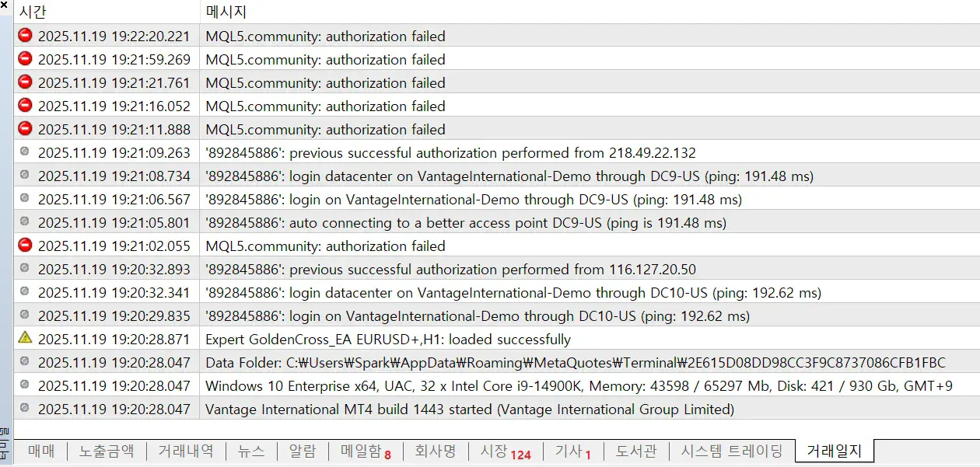Open the 거래내역 tab

pos(185,451)
